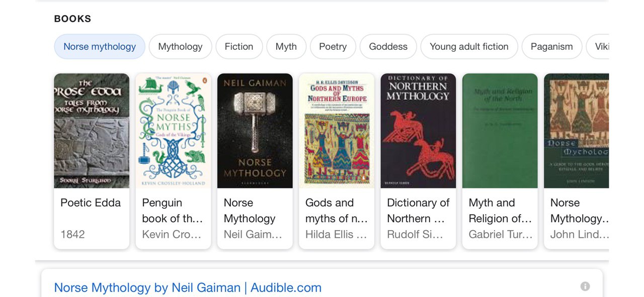Viewport: 644px width, 297px height.
Task: Choose the Myth filter chip
Action: pos(286,47)
